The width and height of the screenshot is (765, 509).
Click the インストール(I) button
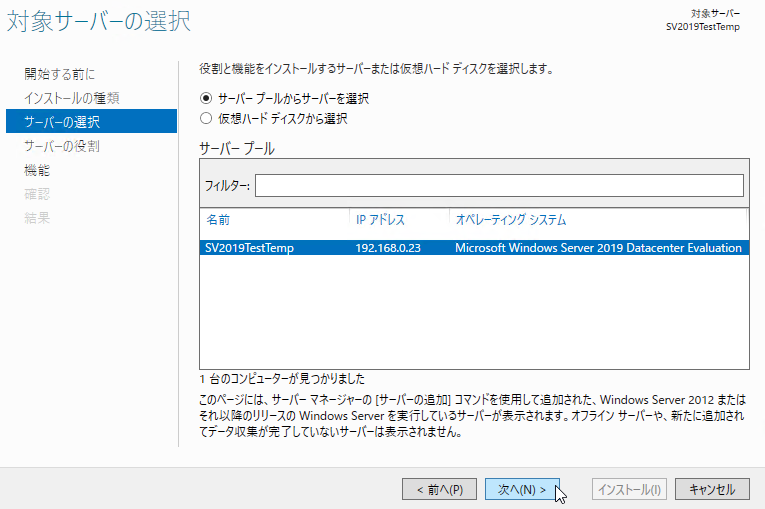629,489
